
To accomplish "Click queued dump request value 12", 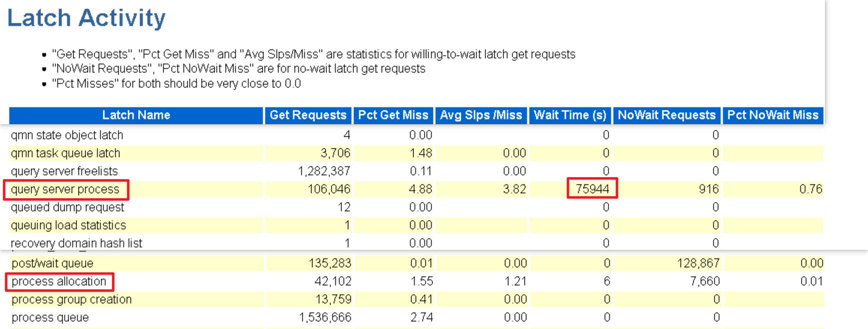I will 344,207.
